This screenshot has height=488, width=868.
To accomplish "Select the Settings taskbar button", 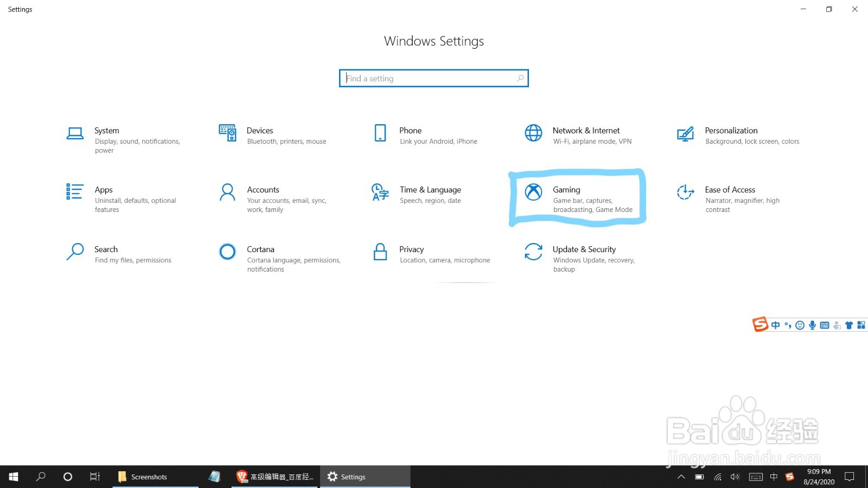I will click(x=365, y=477).
